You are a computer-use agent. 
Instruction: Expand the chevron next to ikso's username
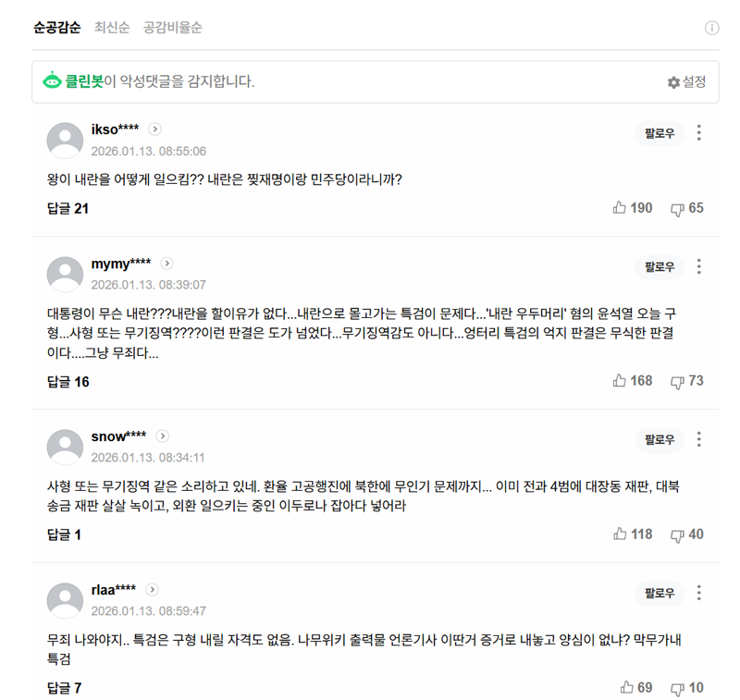154,129
